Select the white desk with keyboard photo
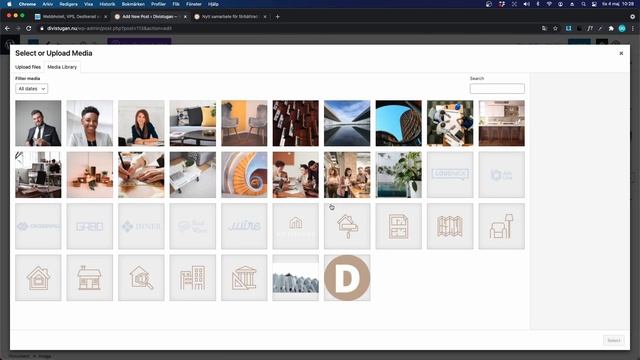640x360 pixels. 193,175
